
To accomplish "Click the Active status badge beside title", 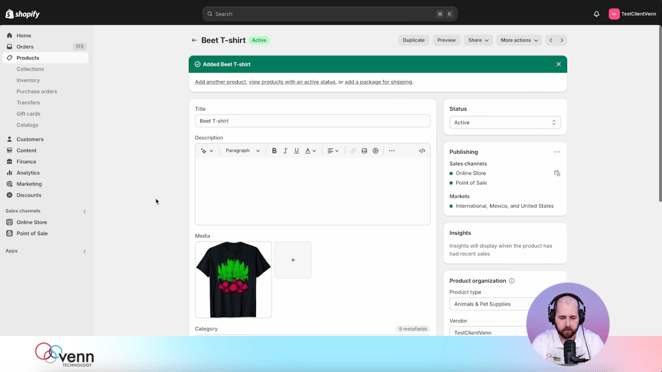I will (x=259, y=40).
